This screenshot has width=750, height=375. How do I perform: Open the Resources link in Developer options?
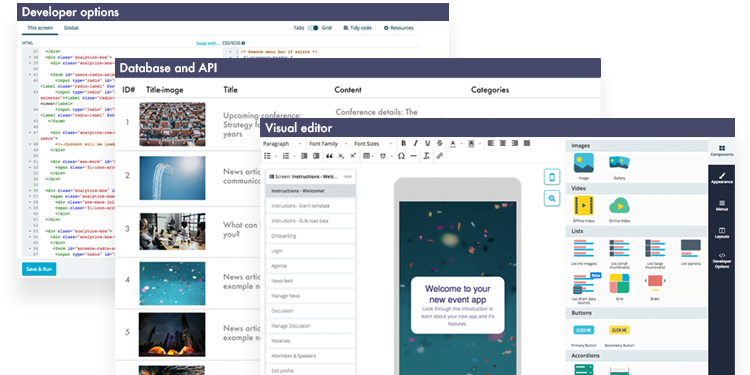pyautogui.click(x=398, y=28)
